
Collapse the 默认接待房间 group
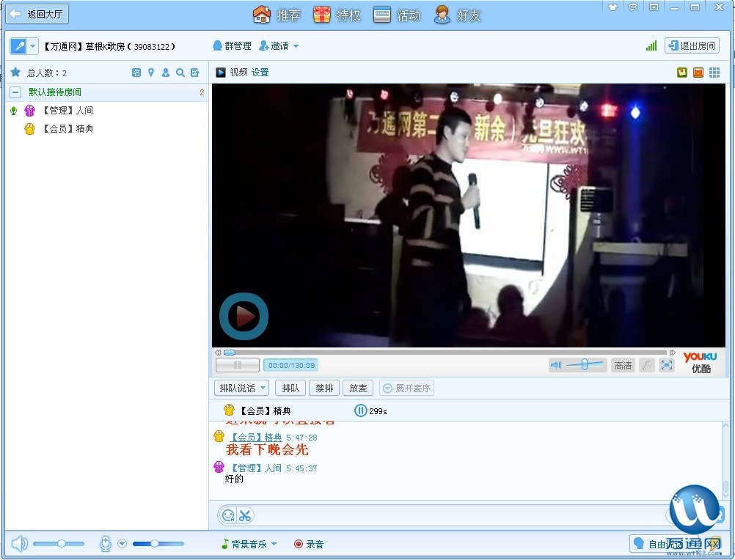[x=15, y=92]
